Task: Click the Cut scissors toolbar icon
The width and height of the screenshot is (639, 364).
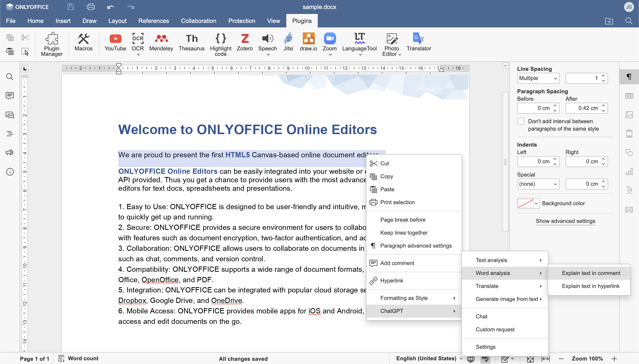Action: coord(25,37)
